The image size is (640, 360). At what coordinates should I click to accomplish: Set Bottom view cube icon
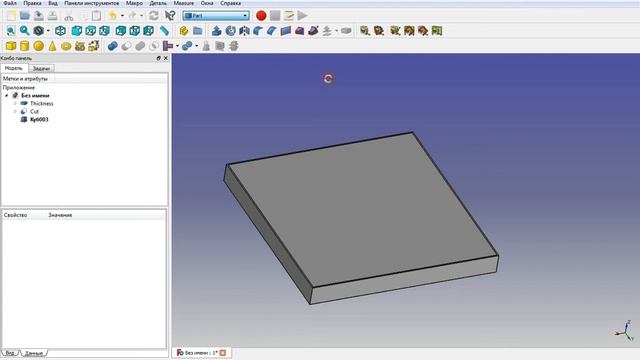point(135,31)
